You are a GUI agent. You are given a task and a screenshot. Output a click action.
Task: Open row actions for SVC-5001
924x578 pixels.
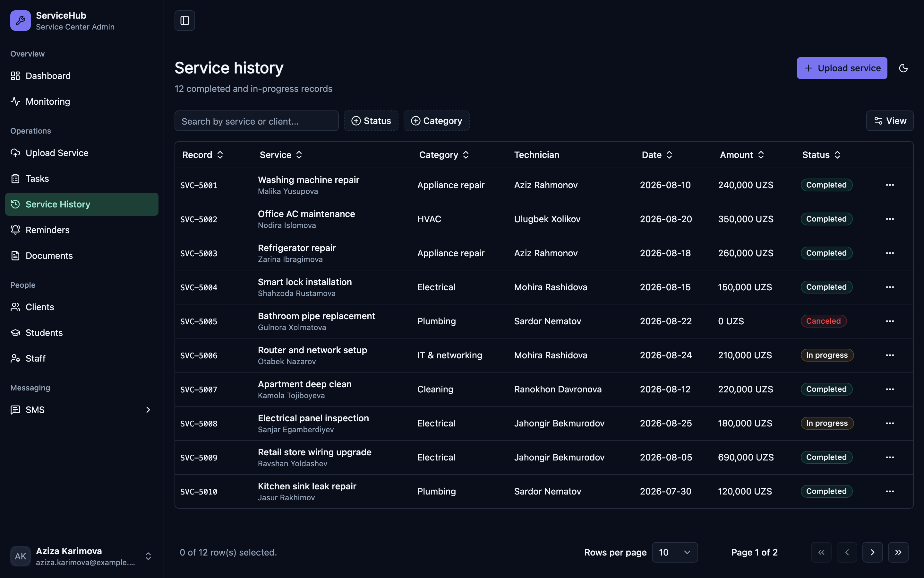point(890,185)
